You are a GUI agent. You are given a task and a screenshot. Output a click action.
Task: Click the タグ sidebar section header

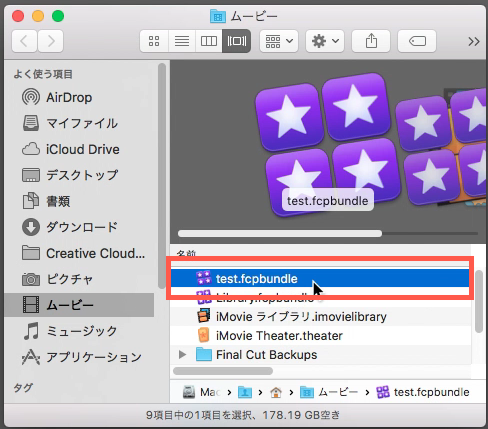point(23,387)
